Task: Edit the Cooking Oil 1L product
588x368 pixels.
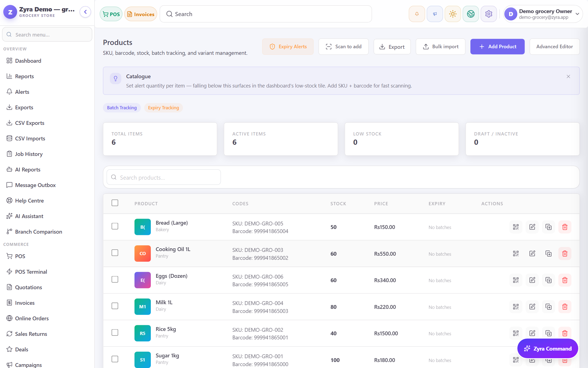Action: tap(532, 254)
